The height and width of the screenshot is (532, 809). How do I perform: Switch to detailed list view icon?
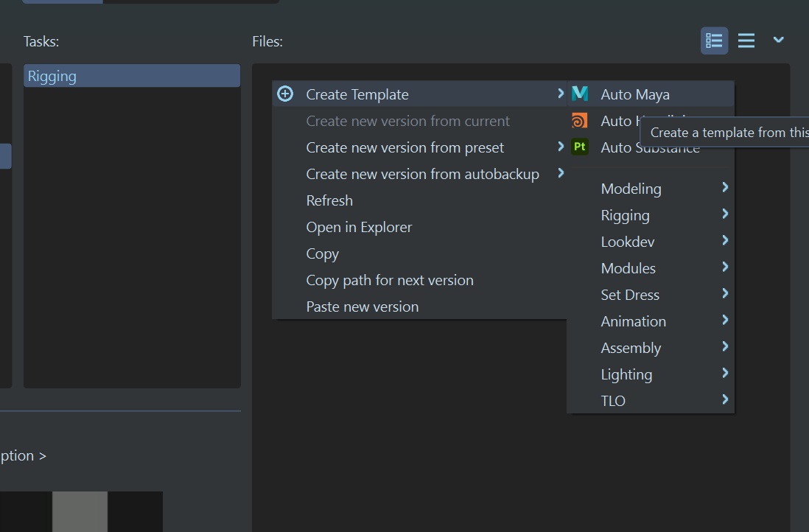pyautogui.click(x=714, y=41)
